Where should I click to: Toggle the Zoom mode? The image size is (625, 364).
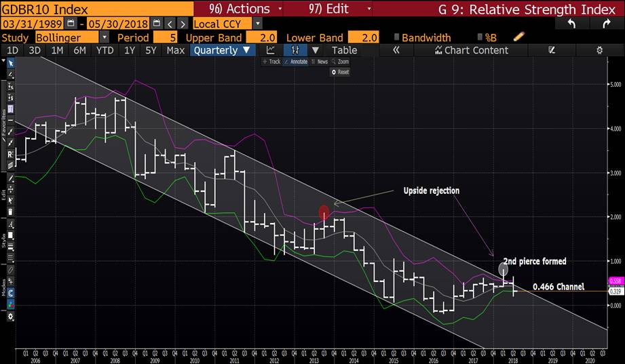341,62
